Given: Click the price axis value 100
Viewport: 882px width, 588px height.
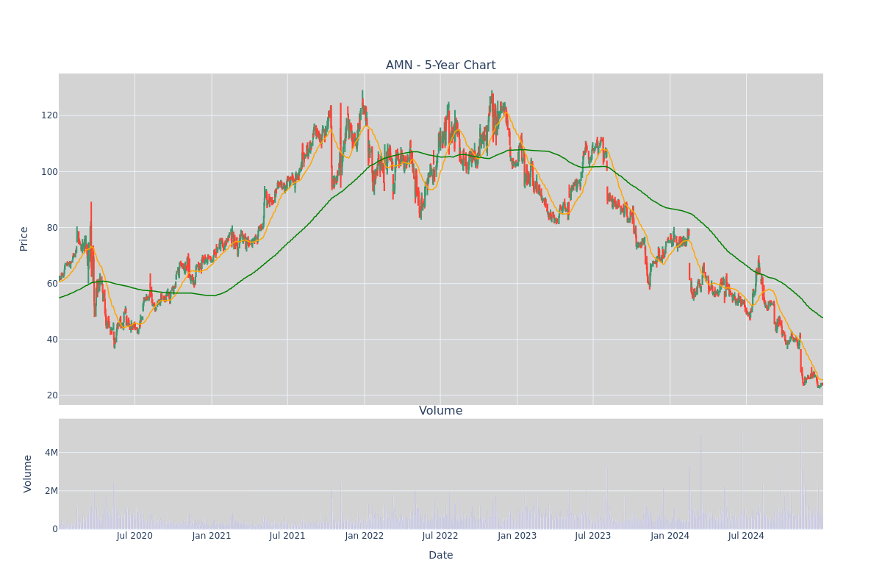Looking at the screenshot, I should click(49, 172).
